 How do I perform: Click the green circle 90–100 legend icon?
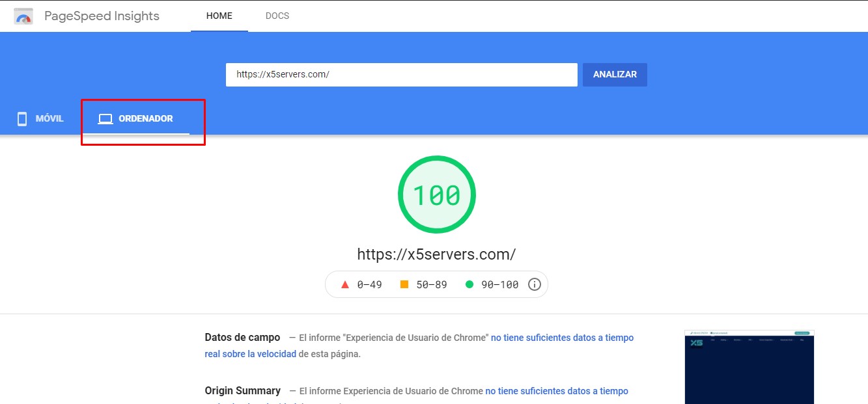click(x=469, y=284)
